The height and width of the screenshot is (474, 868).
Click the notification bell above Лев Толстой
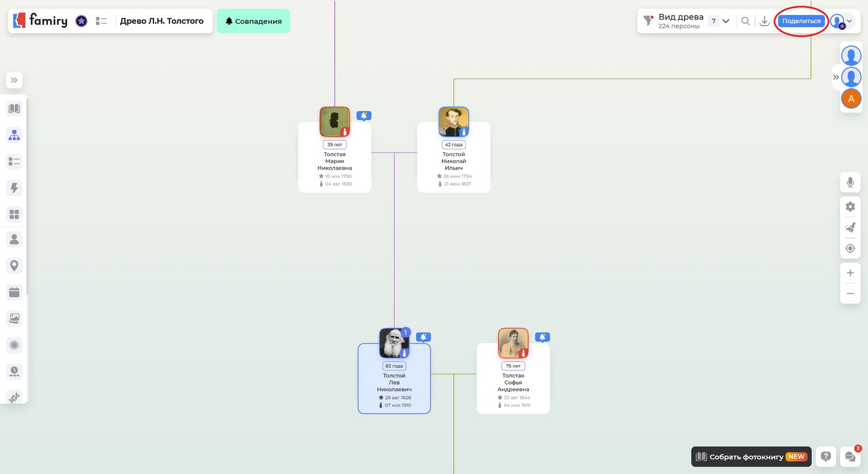pyautogui.click(x=424, y=337)
